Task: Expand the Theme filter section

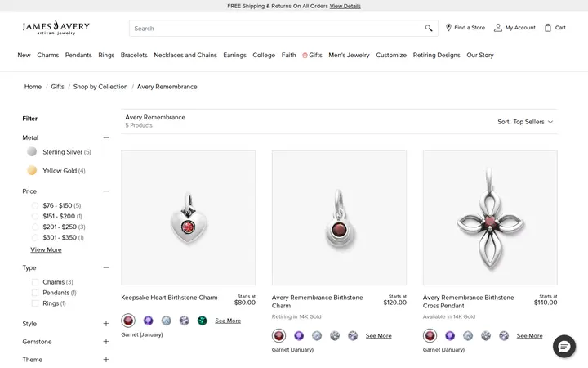Action: point(106,359)
